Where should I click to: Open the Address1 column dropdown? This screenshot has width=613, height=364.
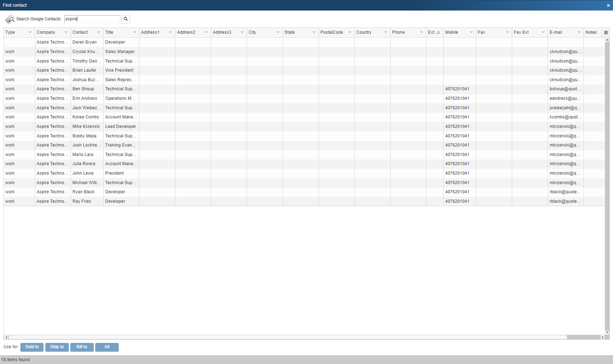tap(170, 32)
